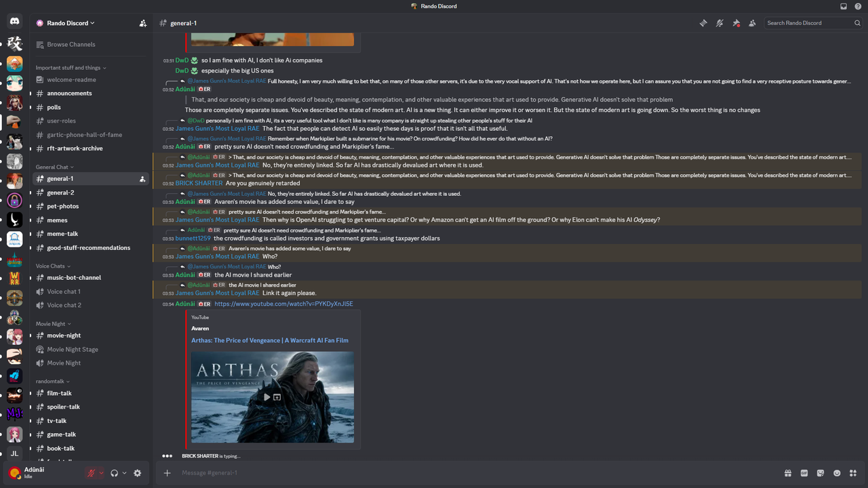Viewport: 868px width, 488px height.
Task: Open game-talk channel
Action: [90, 434]
